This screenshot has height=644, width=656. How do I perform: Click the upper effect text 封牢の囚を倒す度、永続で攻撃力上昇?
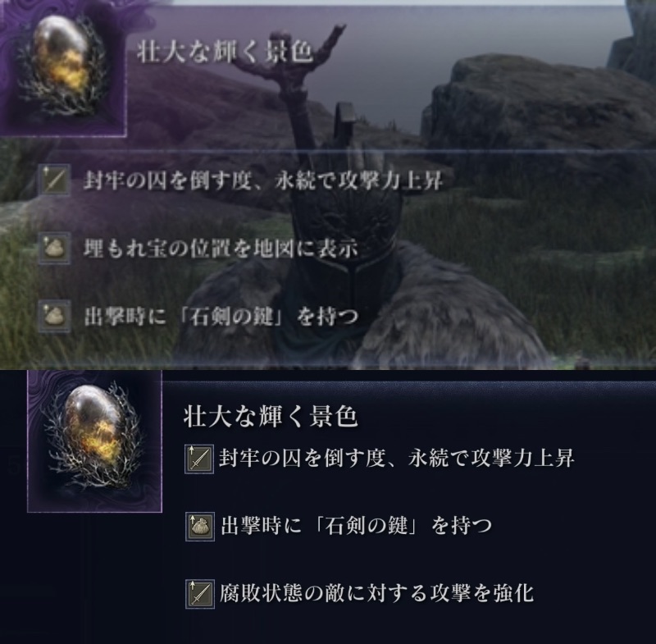coord(262,180)
